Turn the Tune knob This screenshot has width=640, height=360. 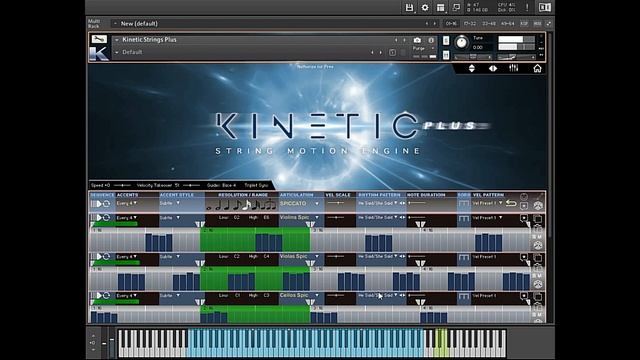[461, 42]
